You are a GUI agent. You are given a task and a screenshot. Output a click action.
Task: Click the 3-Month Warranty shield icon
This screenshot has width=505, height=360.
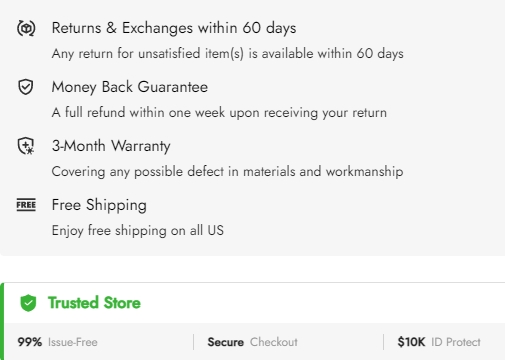26,146
